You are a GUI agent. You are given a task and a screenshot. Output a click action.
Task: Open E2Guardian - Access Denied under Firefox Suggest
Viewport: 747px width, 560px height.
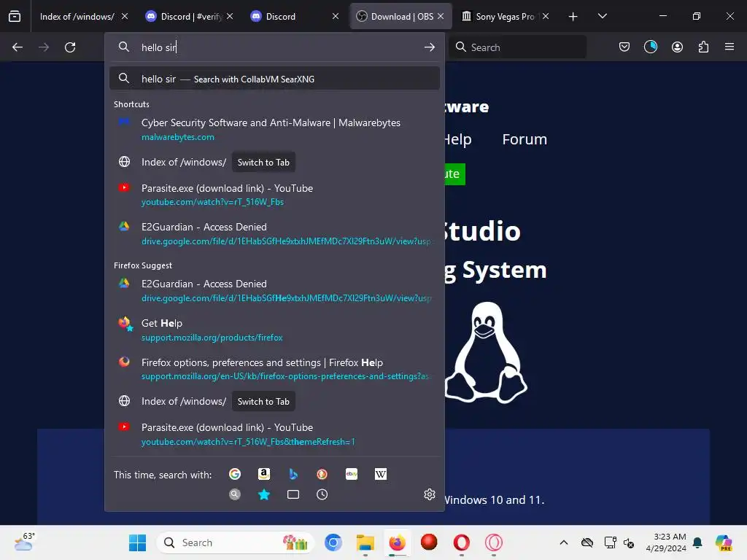[274, 290]
